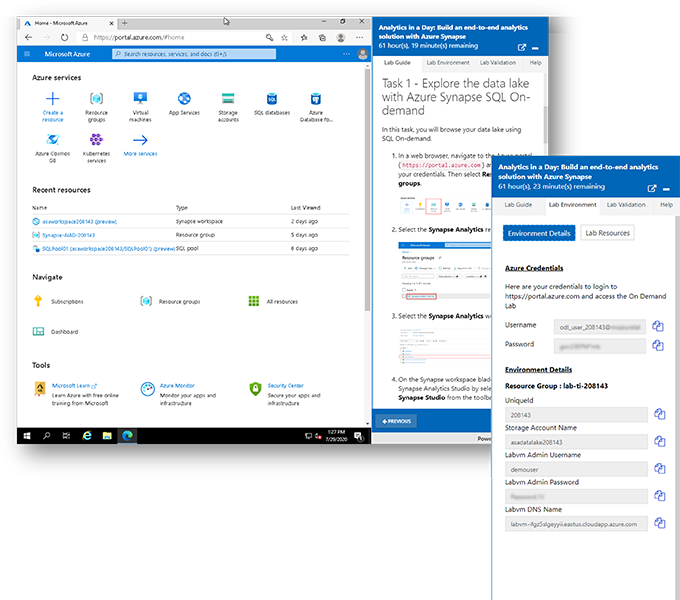Pop out the front lab panel
The width and height of the screenshot is (680, 600).
[651, 188]
